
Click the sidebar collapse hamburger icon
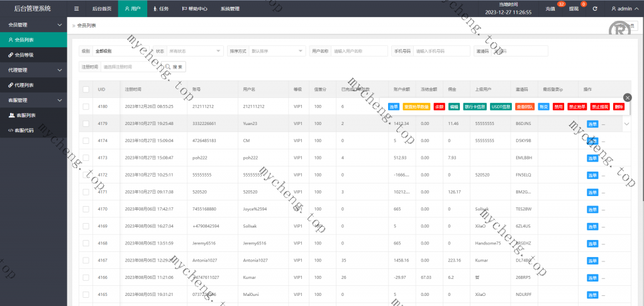pos(76,9)
